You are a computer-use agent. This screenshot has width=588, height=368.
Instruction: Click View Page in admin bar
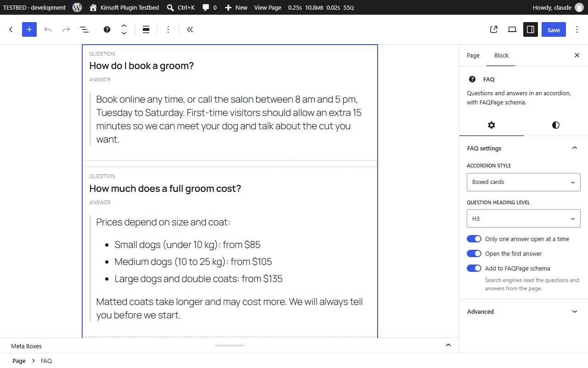pos(268,7)
